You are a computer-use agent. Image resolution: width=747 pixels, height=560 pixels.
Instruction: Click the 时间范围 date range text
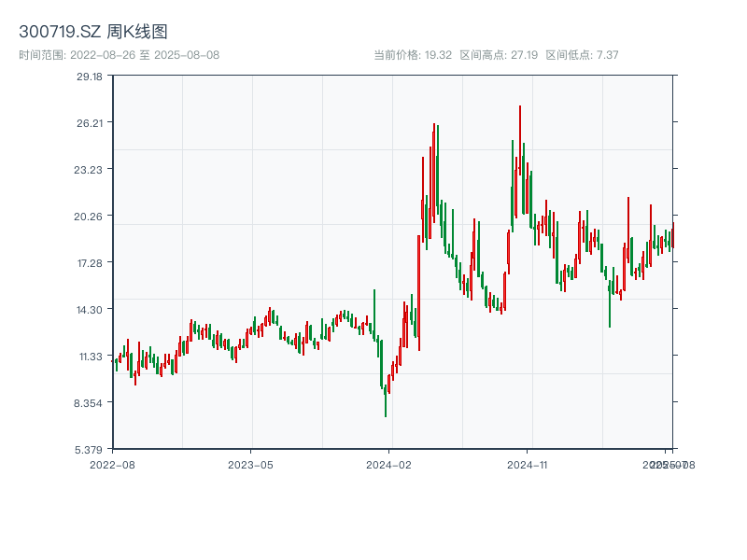(120, 55)
